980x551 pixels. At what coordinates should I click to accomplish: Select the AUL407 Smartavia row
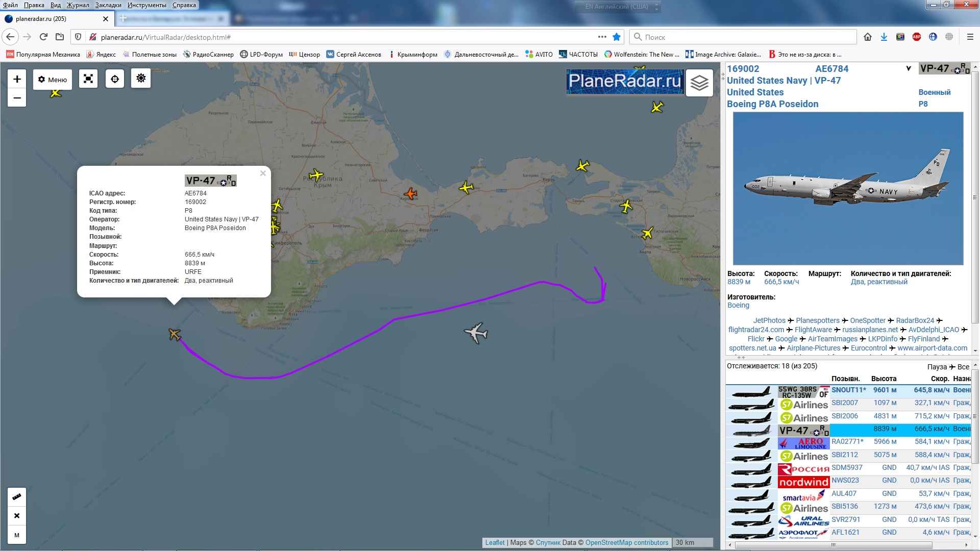coord(848,495)
